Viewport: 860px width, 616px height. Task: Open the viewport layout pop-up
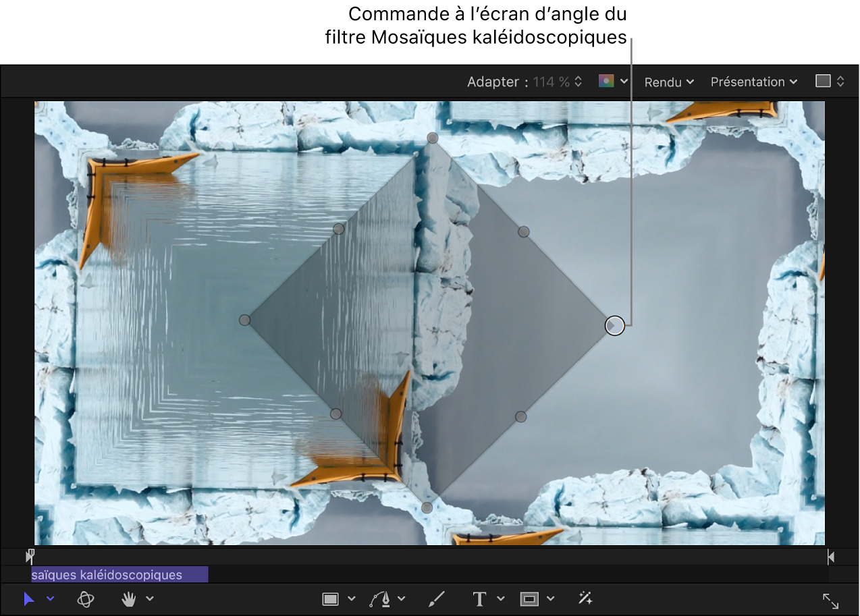(x=830, y=82)
